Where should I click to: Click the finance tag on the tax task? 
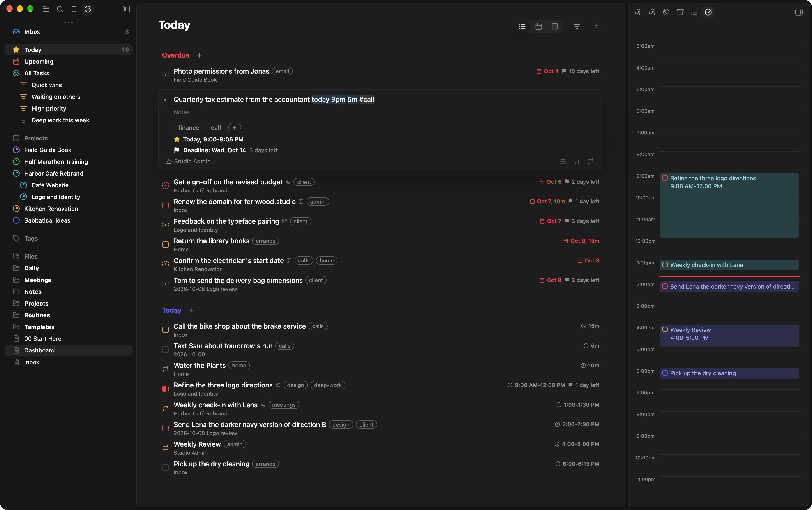(188, 128)
